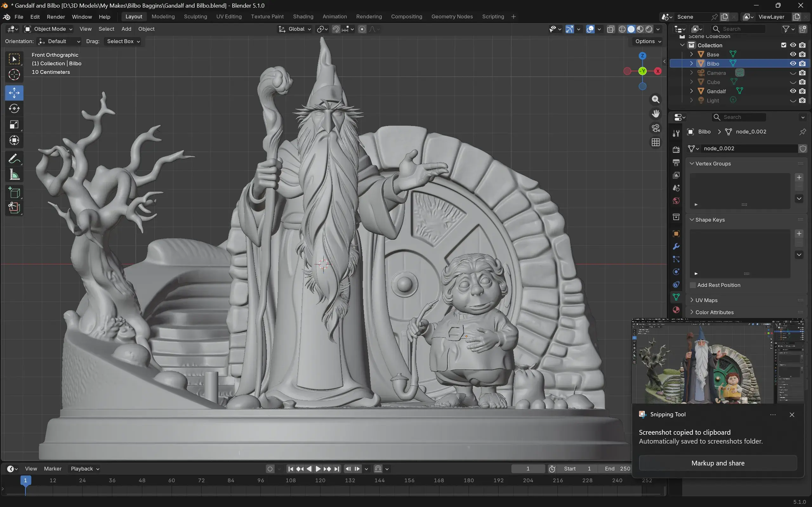Open the viewport Add menu
This screenshot has width=812, height=507.
pyautogui.click(x=126, y=29)
